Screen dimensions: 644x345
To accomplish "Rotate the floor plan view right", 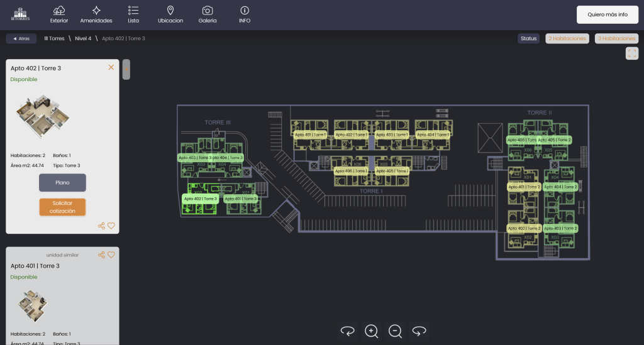I will pos(419,331).
